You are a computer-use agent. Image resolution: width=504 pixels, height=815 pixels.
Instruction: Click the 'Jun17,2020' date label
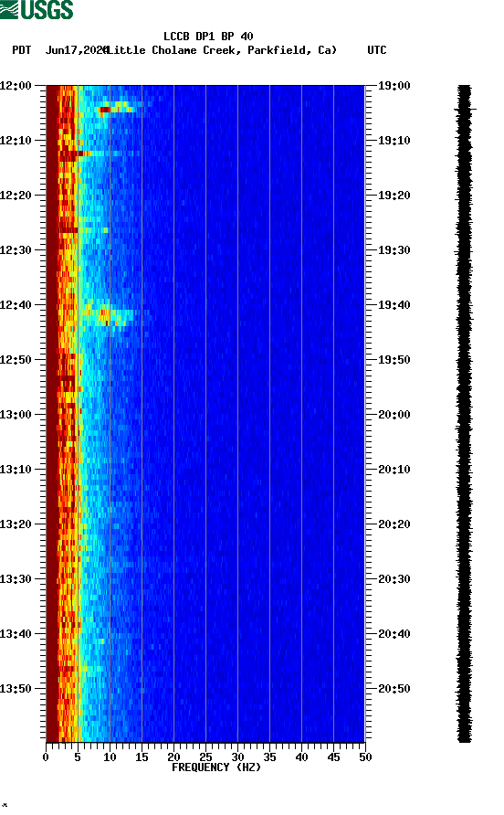(x=77, y=50)
